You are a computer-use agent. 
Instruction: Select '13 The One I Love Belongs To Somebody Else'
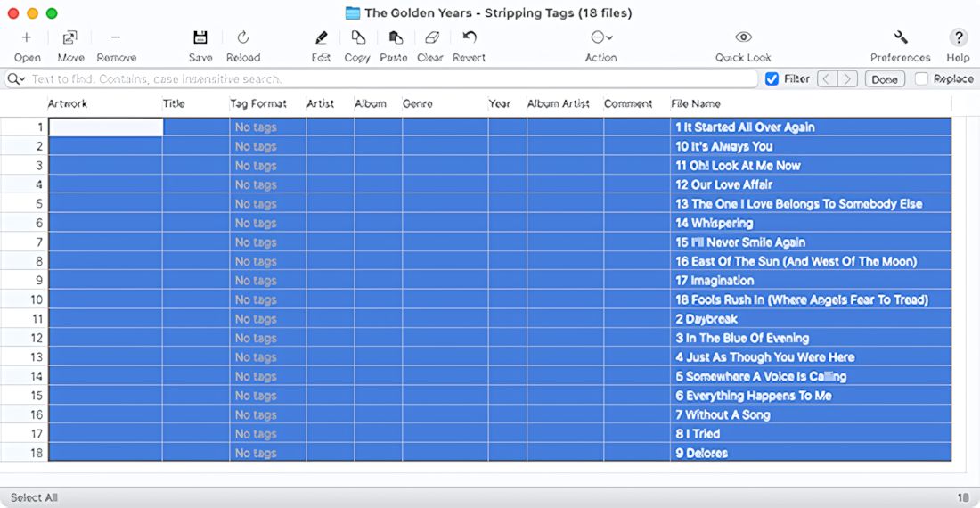pos(799,204)
